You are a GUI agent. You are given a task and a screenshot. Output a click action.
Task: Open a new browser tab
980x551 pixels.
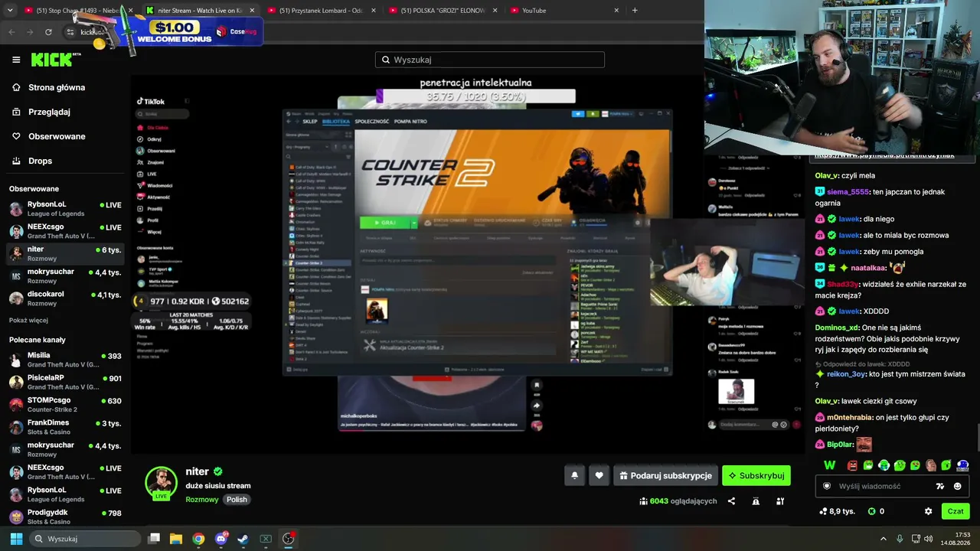coord(635,10)
